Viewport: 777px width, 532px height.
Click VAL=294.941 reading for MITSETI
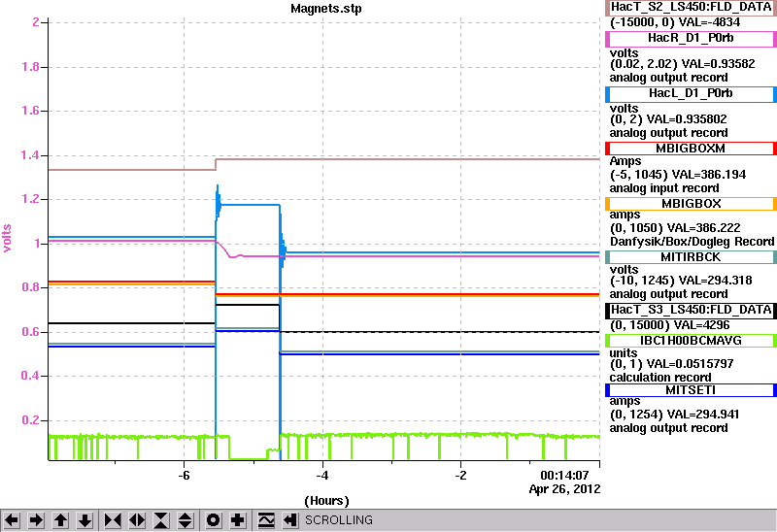click(x=703, y=415)
